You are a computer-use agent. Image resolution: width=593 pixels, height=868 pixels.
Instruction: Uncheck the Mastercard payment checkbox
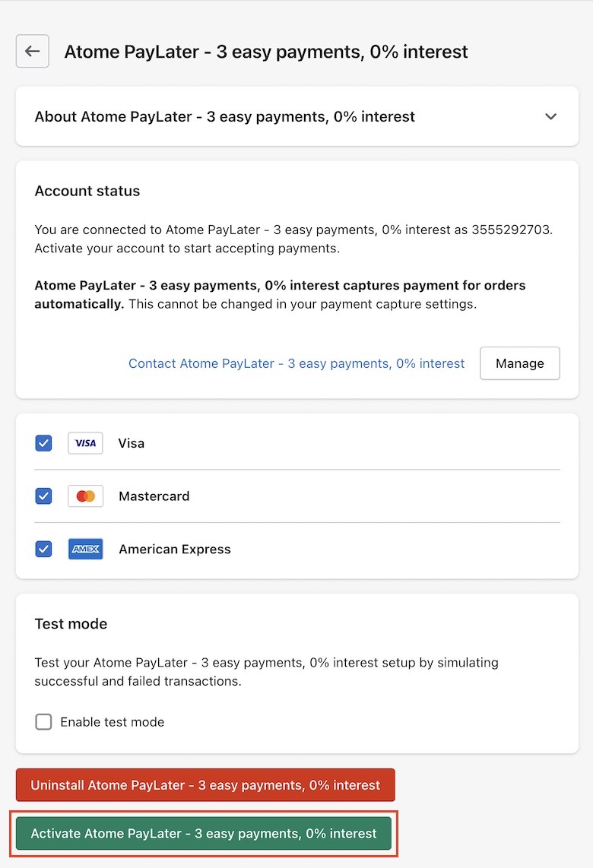[x=43, y=496]
